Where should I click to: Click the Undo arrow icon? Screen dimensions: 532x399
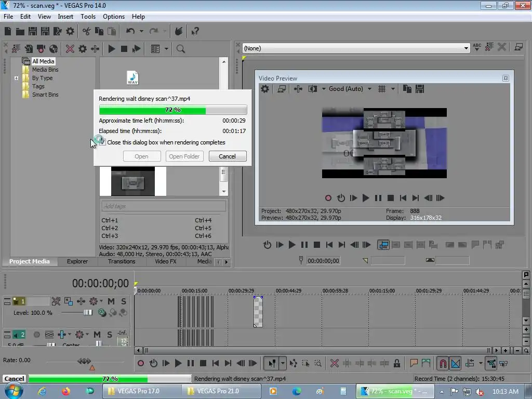tap(130, 32)
